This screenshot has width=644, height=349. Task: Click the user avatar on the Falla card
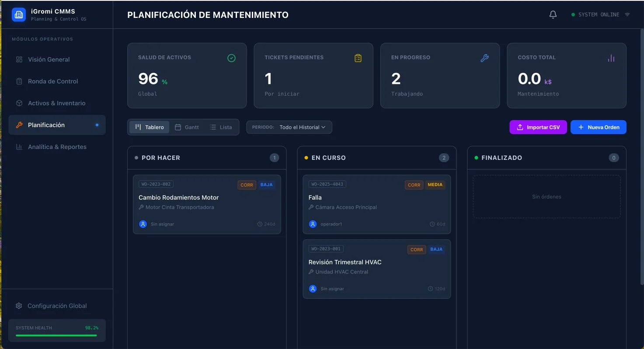(x=313, y=224)
